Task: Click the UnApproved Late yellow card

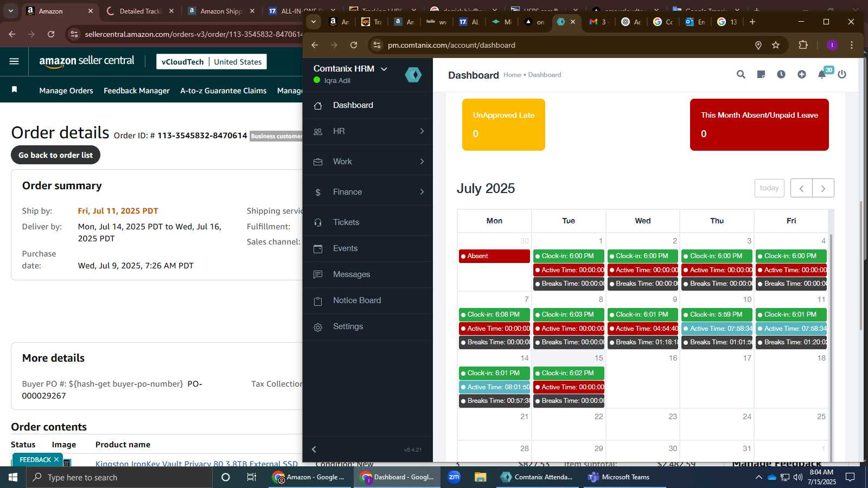Action: coord(503,125)
